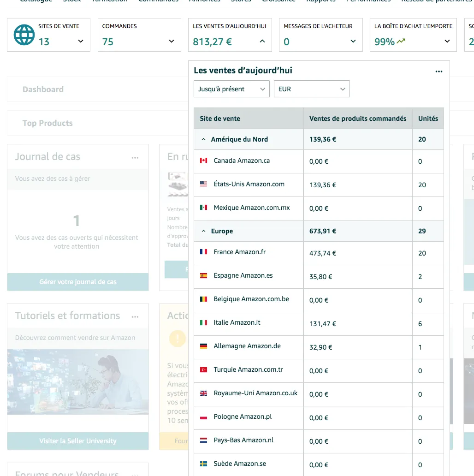This screenshot has width=474, height=476.
Task: Click the Espagne flag icon
Action: pos(204,275)
